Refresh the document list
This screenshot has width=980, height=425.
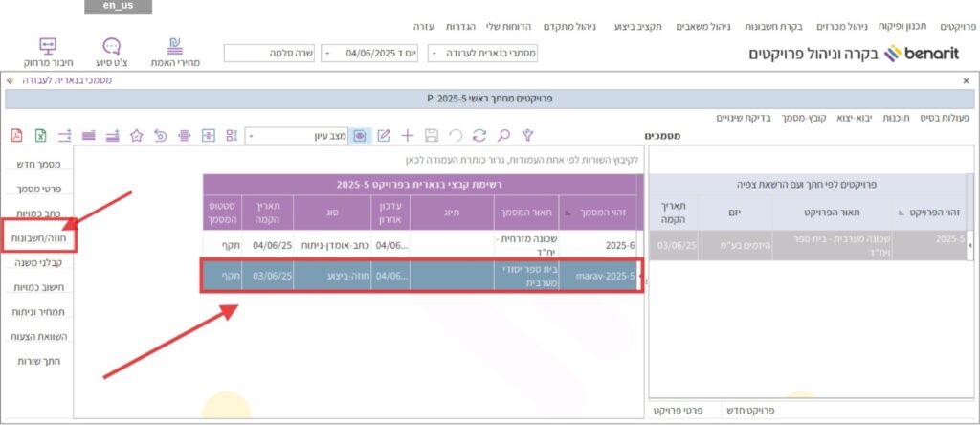coord(479,136)
